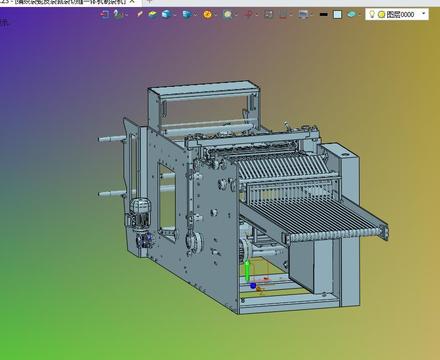Toggle the yellow circle layer status
Image resolution: width=440 pixels, height=360 pixels.
coord(381,15)
